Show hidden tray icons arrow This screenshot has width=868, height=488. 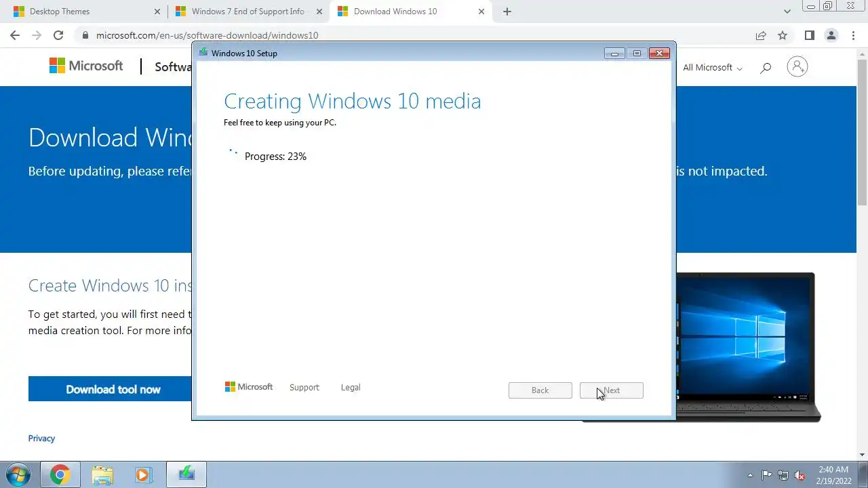750,475
